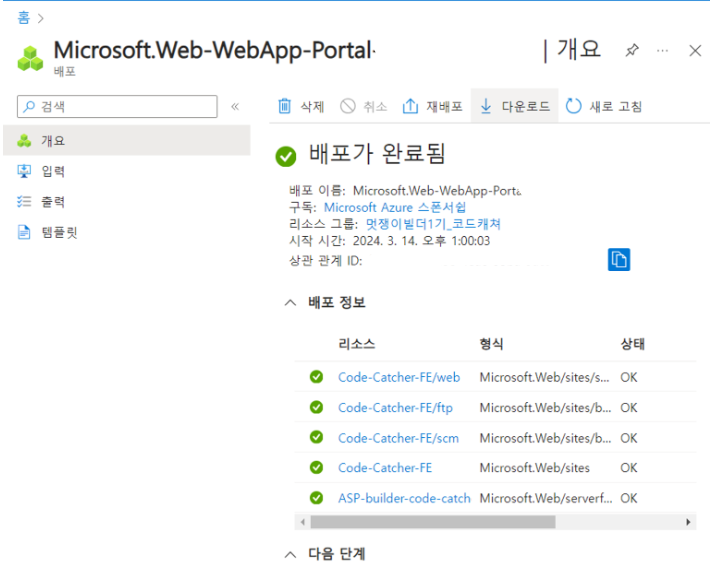Select 개요 in the side menu

pos(127,141)
